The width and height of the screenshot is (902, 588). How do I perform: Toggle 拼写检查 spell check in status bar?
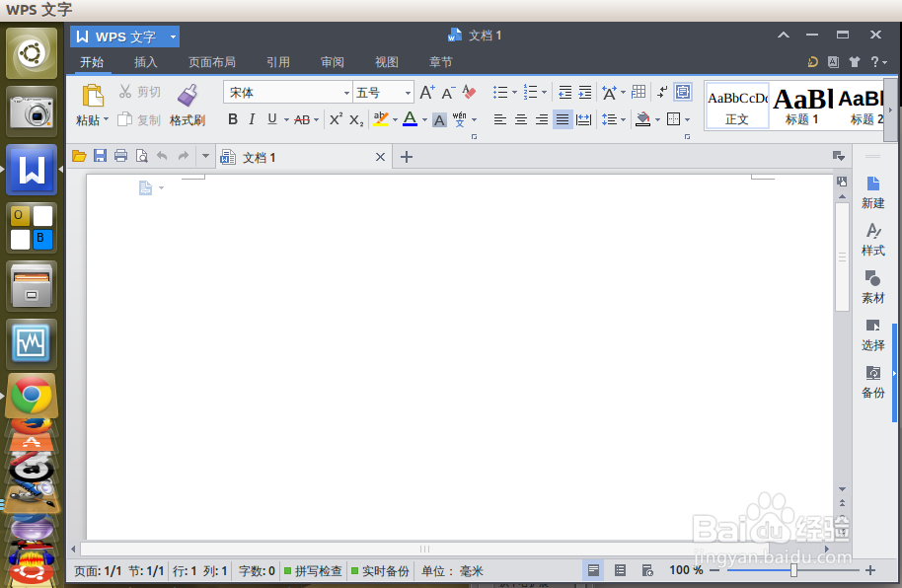313,571
